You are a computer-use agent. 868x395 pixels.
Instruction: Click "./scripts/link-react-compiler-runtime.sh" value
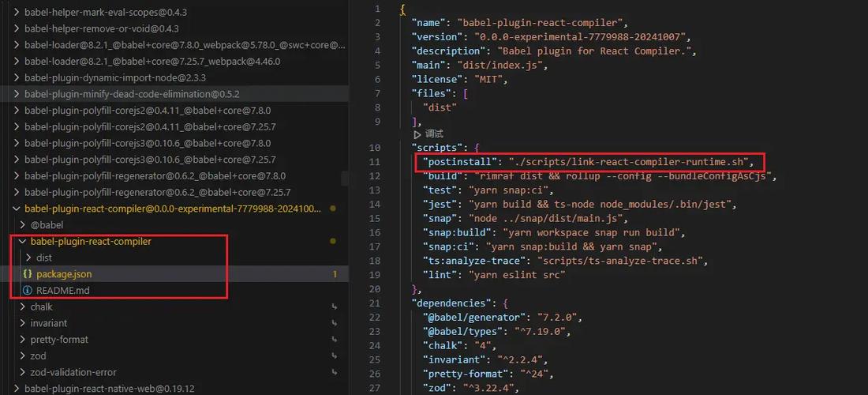click(x=629, y=162)
